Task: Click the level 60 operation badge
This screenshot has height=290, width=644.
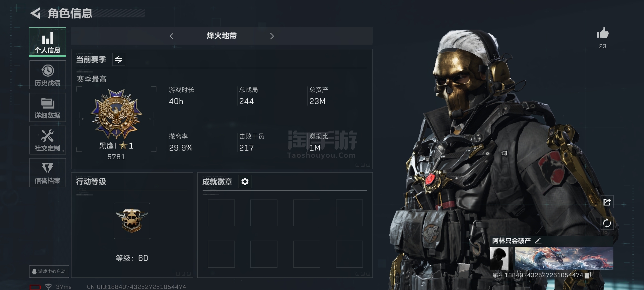Action: tap(132, 221)
